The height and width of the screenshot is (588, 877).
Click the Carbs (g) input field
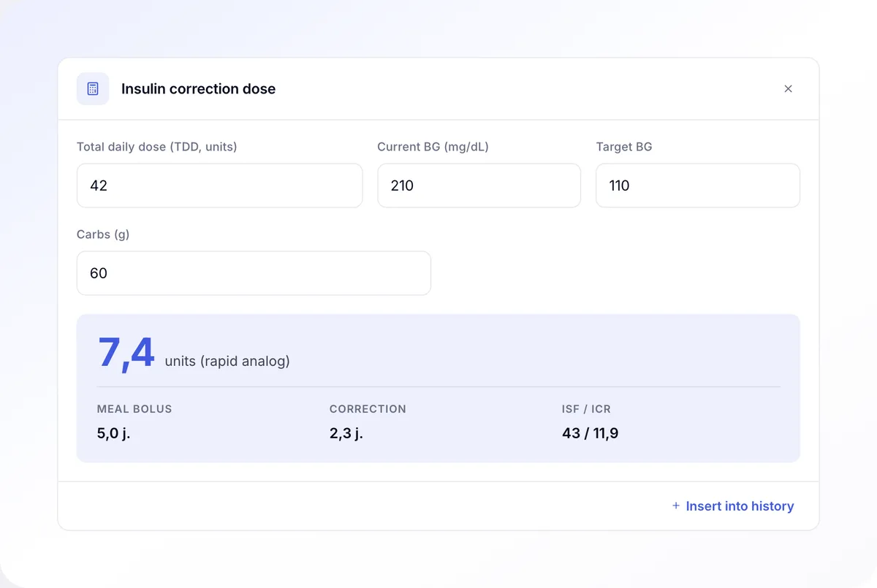pos(254,273)
